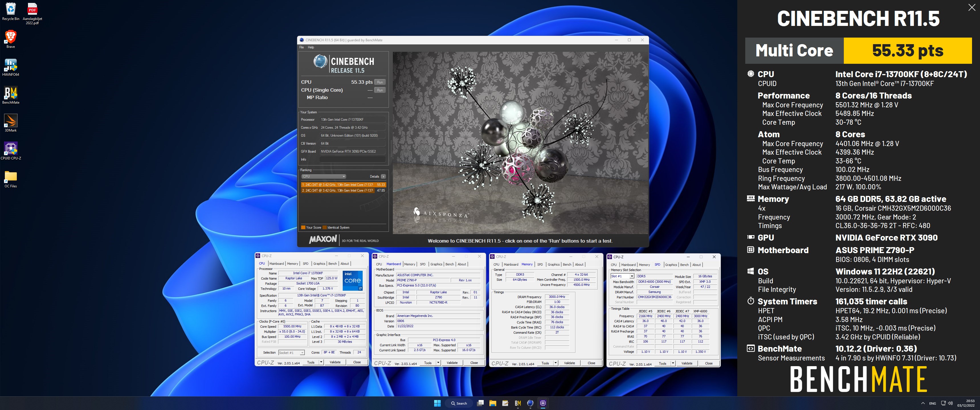Open the File menu in Cinebench

pos(302,47)
